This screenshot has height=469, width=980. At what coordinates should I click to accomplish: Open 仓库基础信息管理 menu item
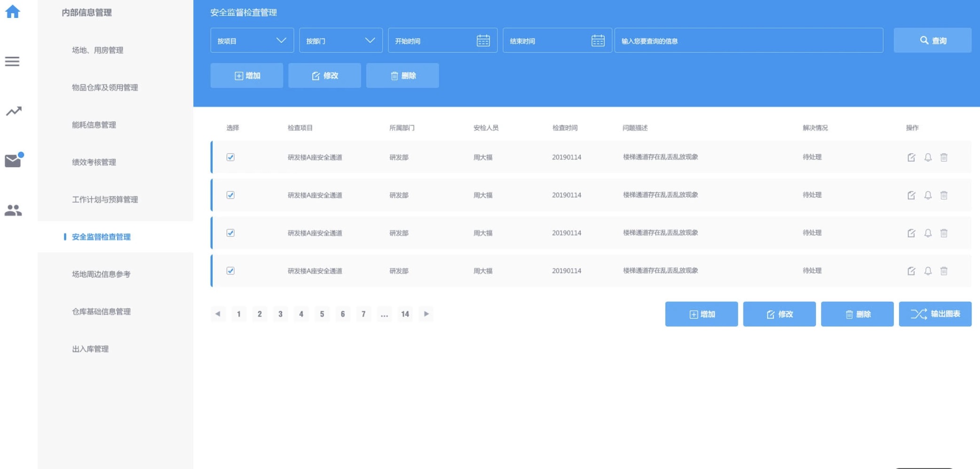coord(101,312)
